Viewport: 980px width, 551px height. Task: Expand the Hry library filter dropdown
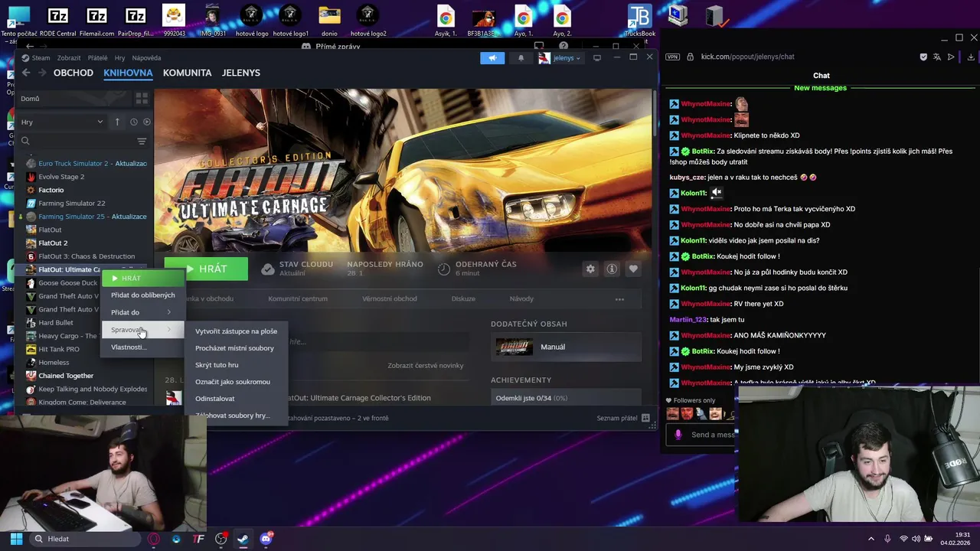click(x=61, y=122)
